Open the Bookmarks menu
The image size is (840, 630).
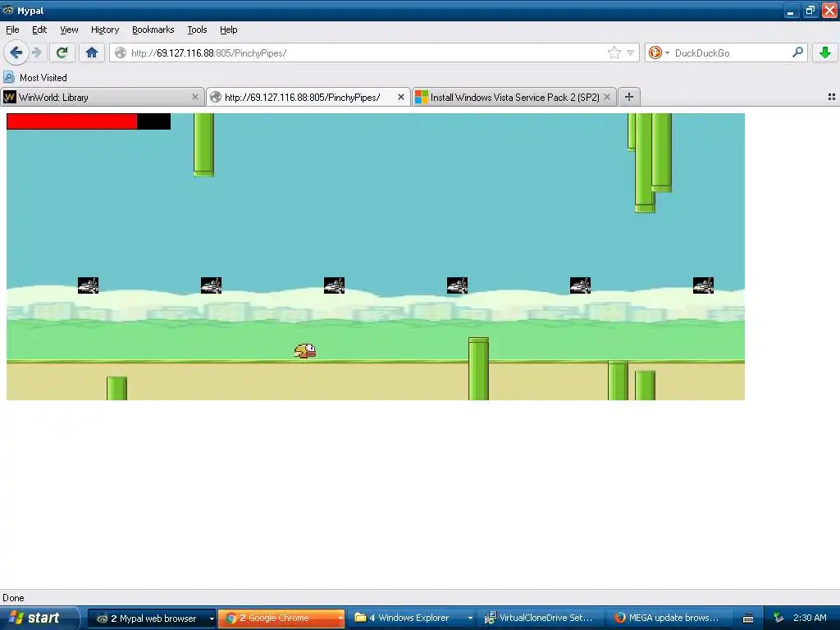tap(153, 30)
